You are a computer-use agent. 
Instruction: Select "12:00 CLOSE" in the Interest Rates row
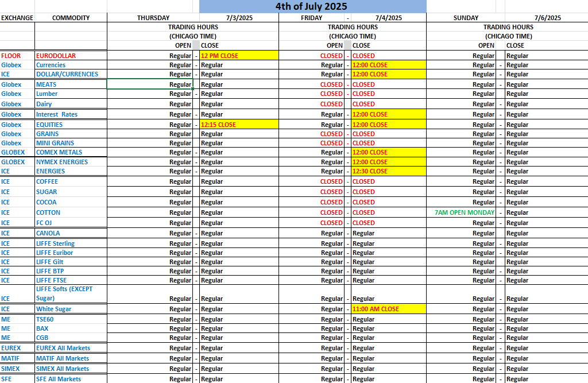point(389,114)
